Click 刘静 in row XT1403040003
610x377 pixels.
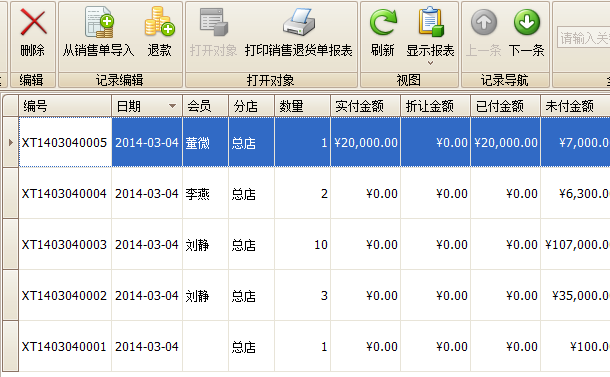205,244
